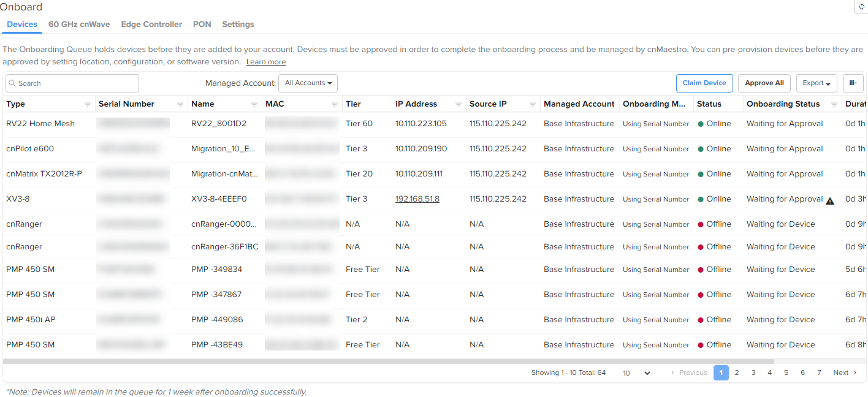Open the Export dropdown
The image size is (868, 397).
click(x=817, y=83)
